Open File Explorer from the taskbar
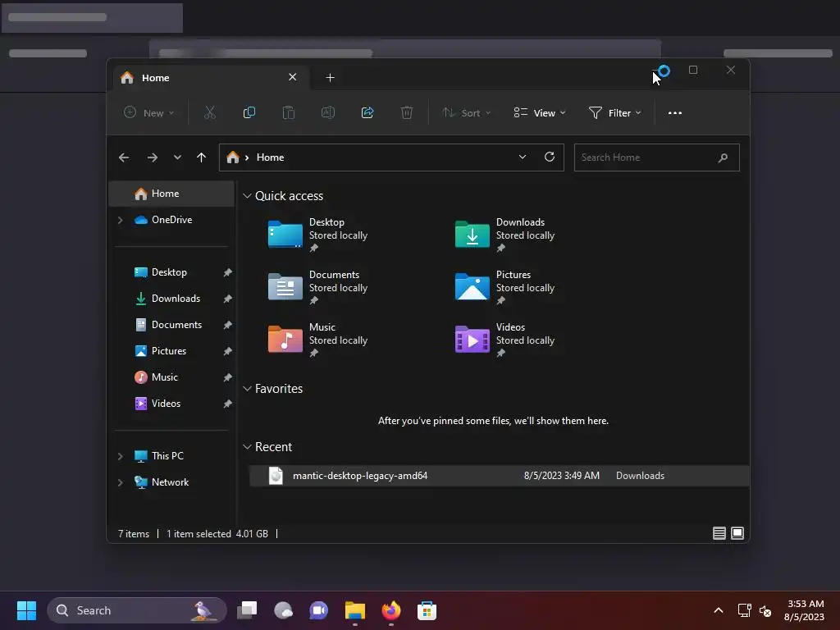Screen dimensions: 840x630 [354, 610]
